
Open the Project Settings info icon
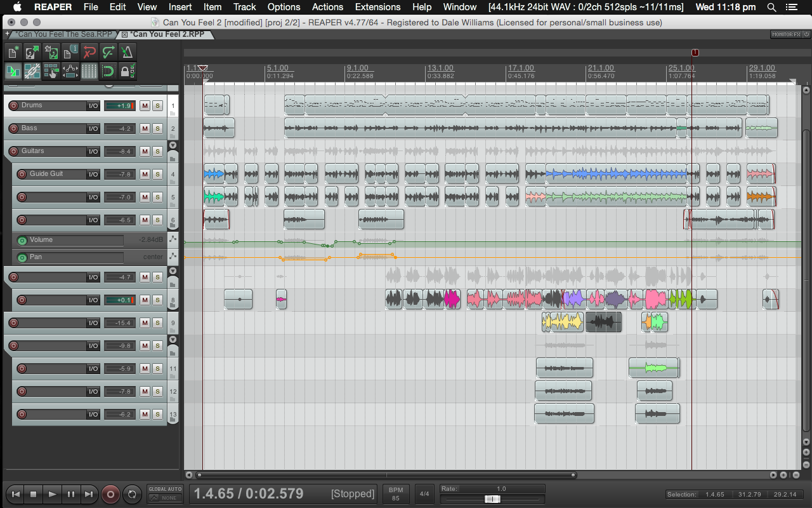pos(70,52)
